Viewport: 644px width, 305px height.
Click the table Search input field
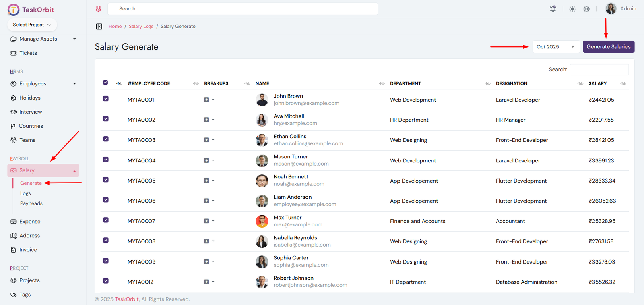coord(599,70)
